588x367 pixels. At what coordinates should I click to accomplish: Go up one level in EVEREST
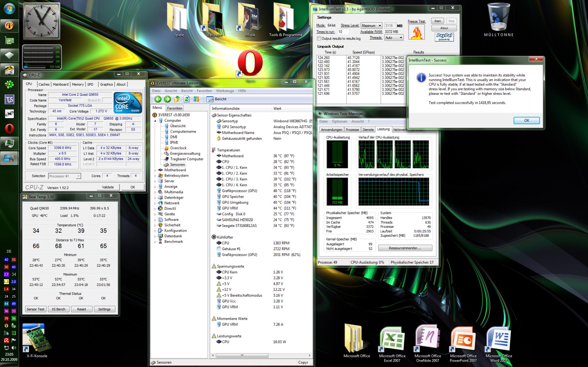177,99
